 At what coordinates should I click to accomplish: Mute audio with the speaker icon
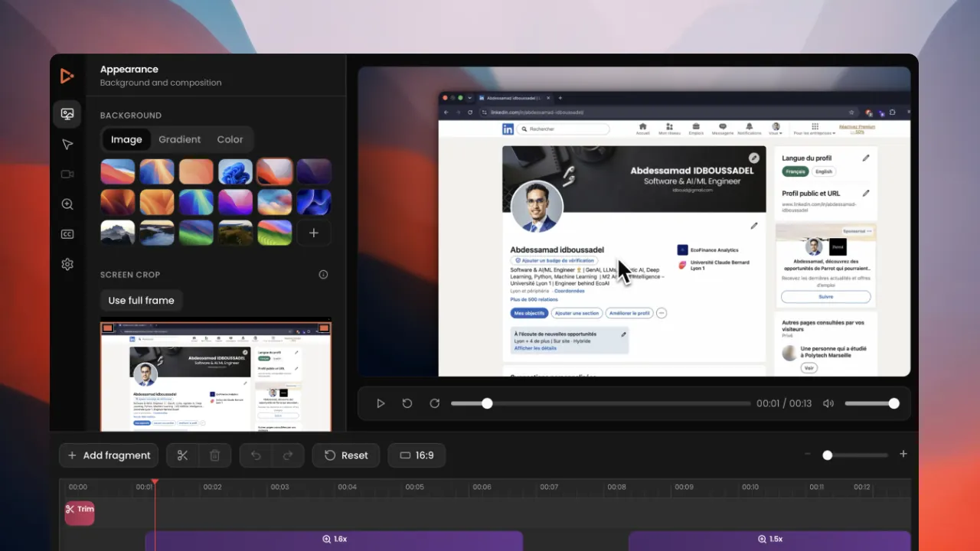coord(828,403)
